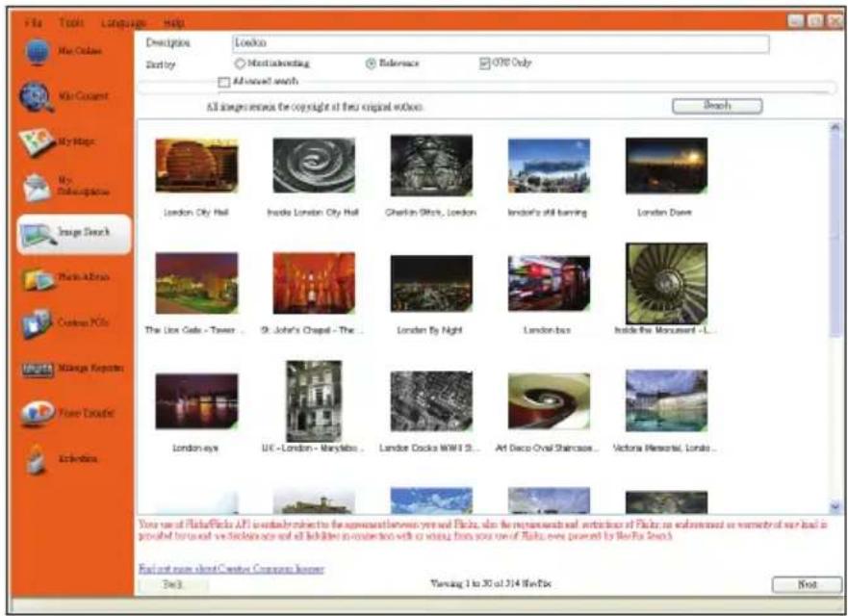Click the Sort by label
This screenshot has width=848, height=616.
pos(161,64)
